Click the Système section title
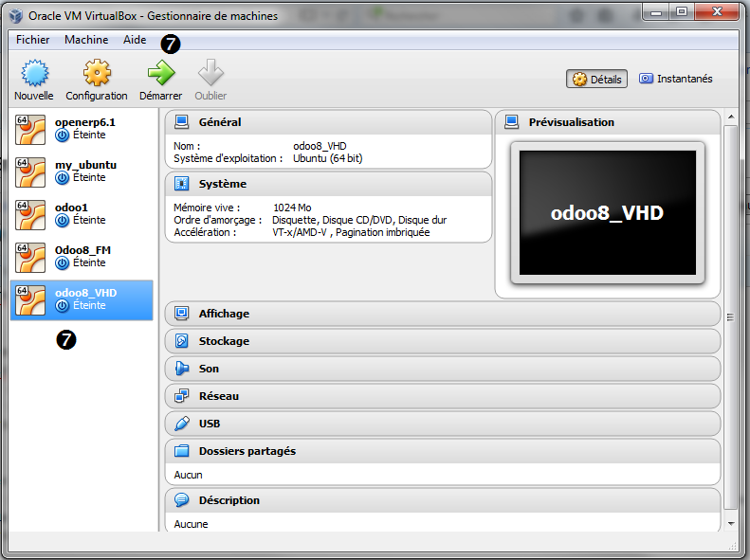The width and height of the screenshot is (750, 560). [x=222, y=184]
